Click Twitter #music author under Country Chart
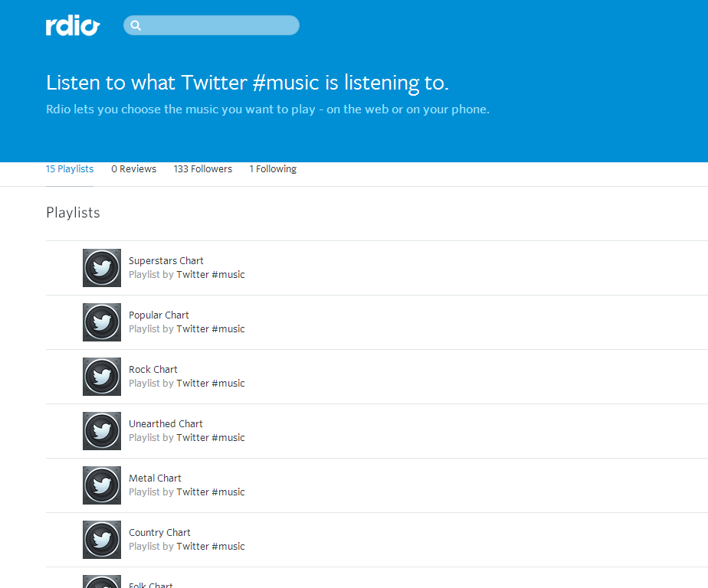708x588 pixels. 211,547
